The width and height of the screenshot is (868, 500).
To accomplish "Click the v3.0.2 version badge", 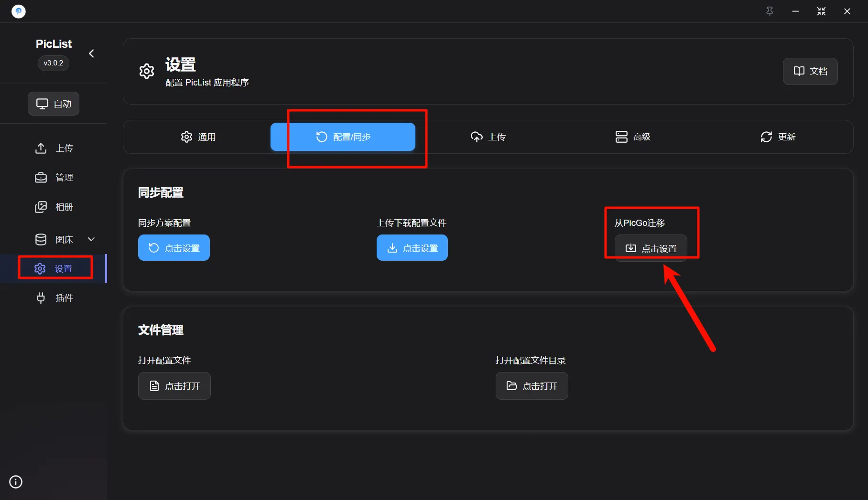I will [54, 63].
